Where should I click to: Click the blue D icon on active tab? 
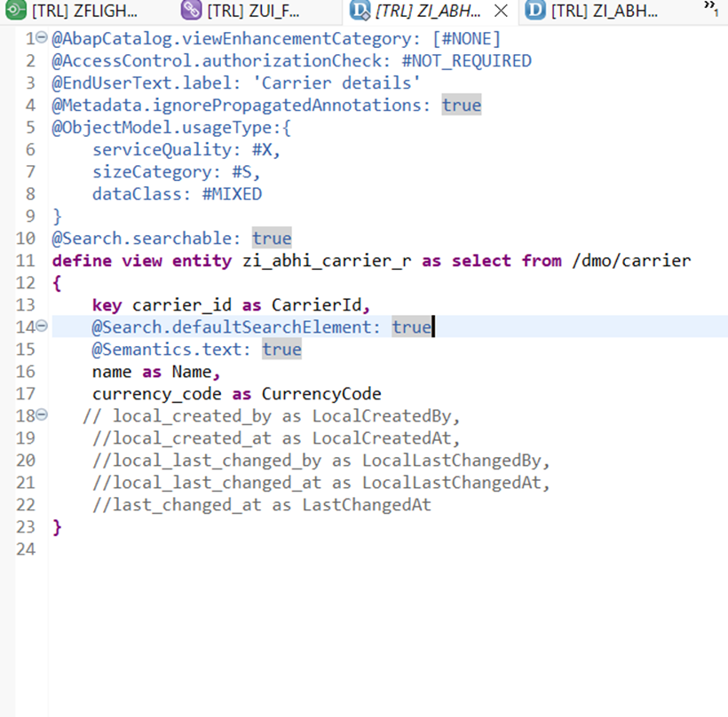[x=360, y=11]
